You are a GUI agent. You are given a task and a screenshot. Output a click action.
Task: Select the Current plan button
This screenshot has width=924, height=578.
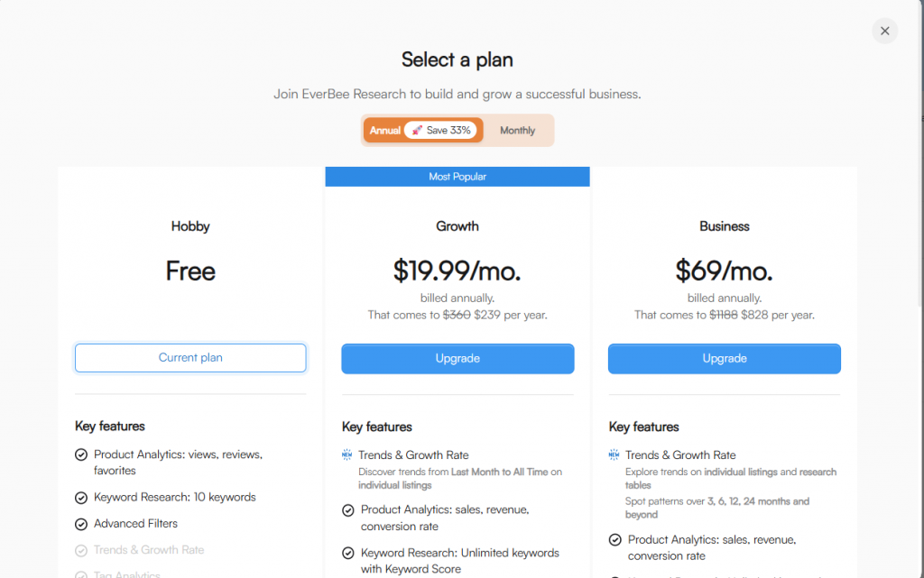click(x=189, y=357)
